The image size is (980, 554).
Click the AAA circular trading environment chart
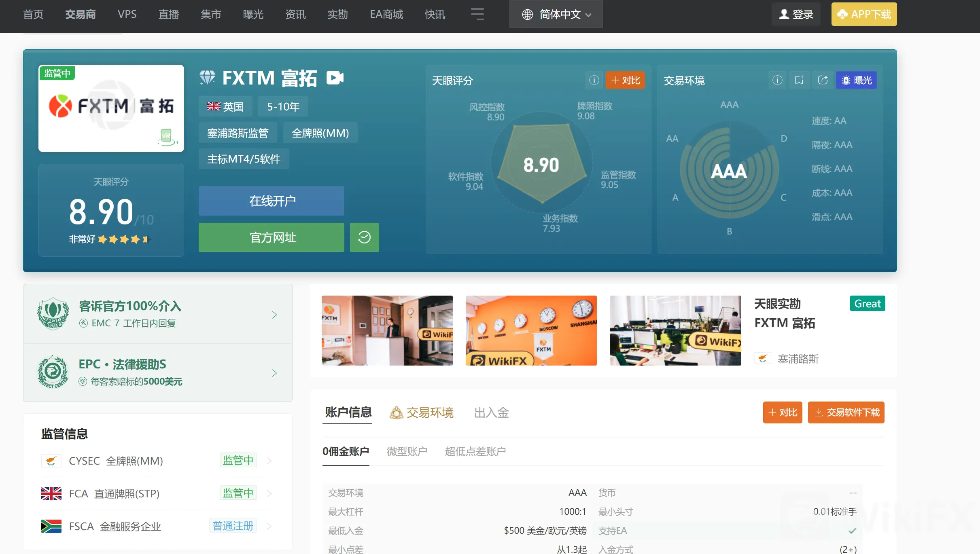[729, 170]
